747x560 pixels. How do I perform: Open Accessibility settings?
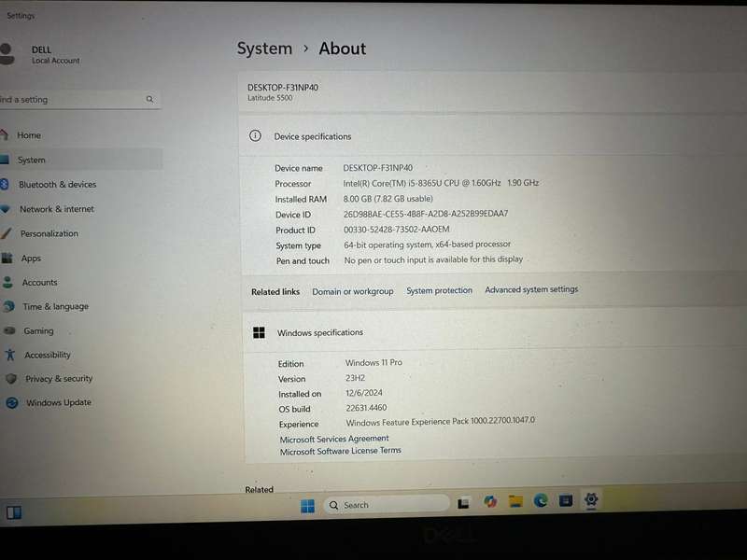point(48,355)
